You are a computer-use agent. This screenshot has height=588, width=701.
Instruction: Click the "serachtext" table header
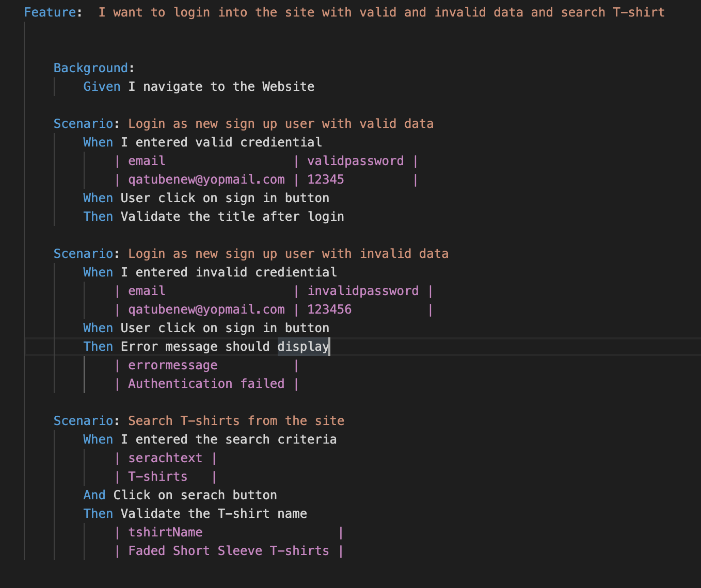click(165, 458)
